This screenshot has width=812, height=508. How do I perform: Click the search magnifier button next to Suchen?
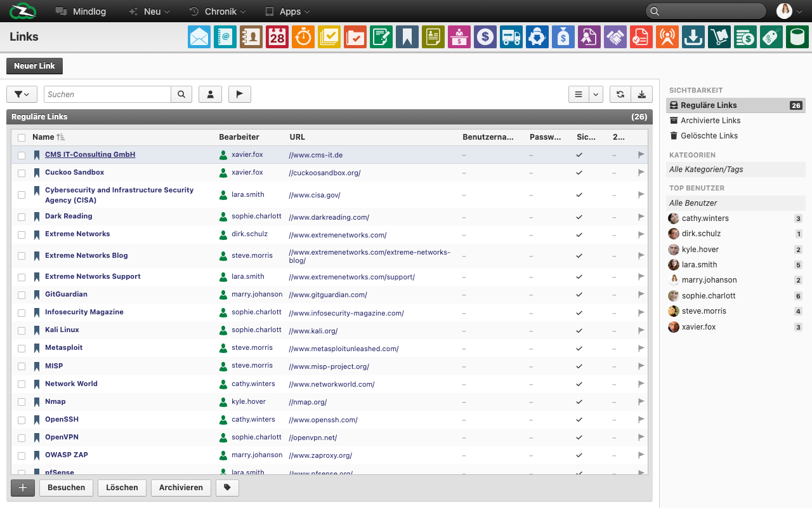pos(181,94)
